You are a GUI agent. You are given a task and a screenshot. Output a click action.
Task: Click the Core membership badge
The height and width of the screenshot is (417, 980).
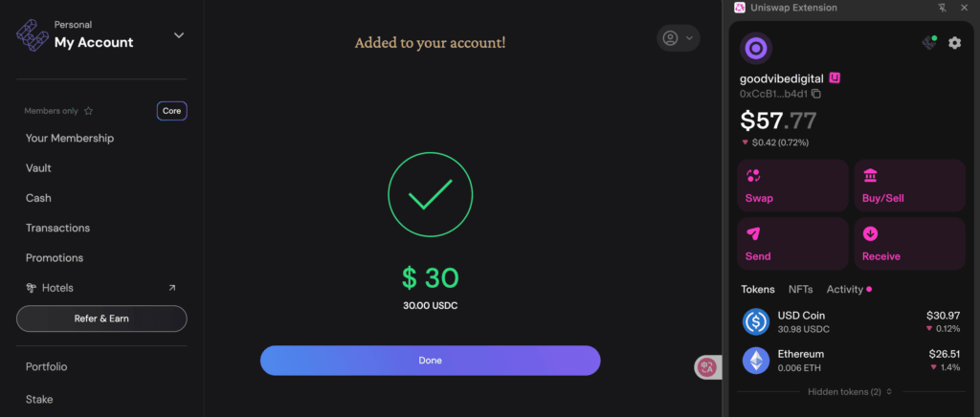(172, 111)
